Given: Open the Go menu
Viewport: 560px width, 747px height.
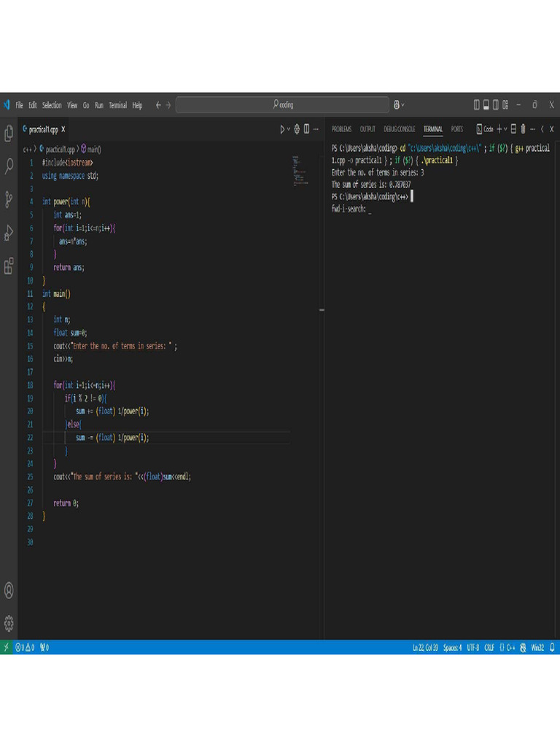Looking at the screenshot, I should click(86, 105).
